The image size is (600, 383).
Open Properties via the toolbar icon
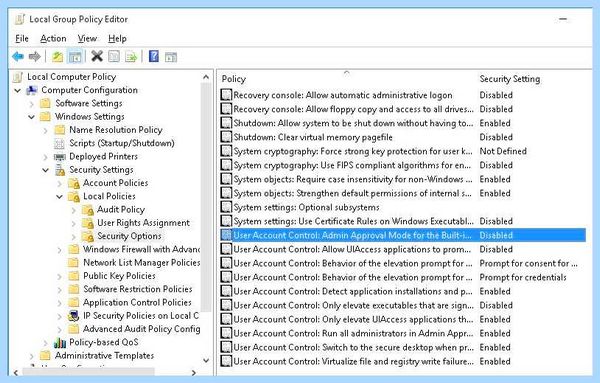pyautogui.click(x=114, y=57)
